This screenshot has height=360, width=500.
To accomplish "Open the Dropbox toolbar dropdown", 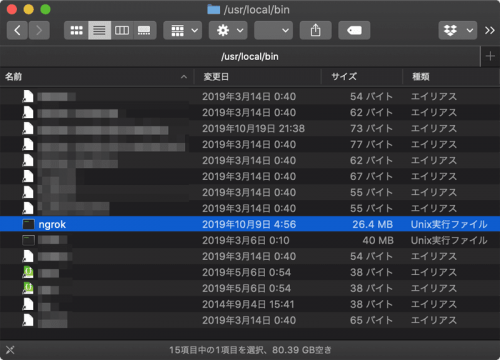I will point(457,30).
